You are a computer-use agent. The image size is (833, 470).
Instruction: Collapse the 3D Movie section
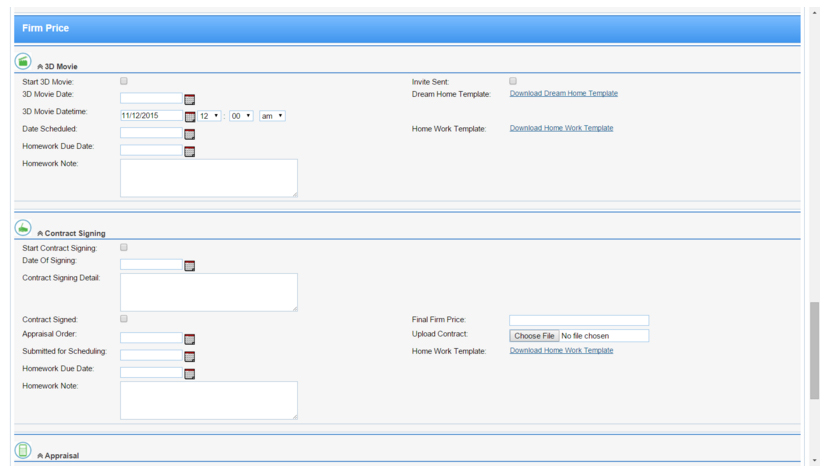(x=40, y=67)
